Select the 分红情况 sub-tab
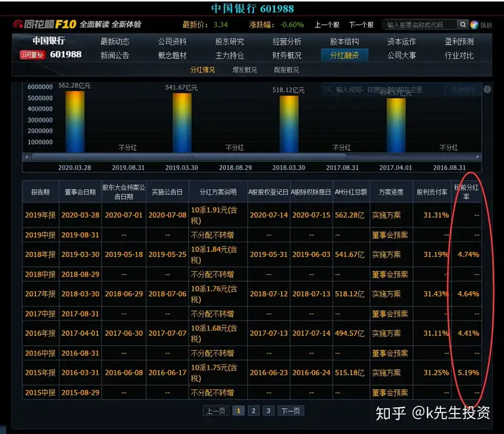Viewport: 504px width, 434px height. coord(202,70)
